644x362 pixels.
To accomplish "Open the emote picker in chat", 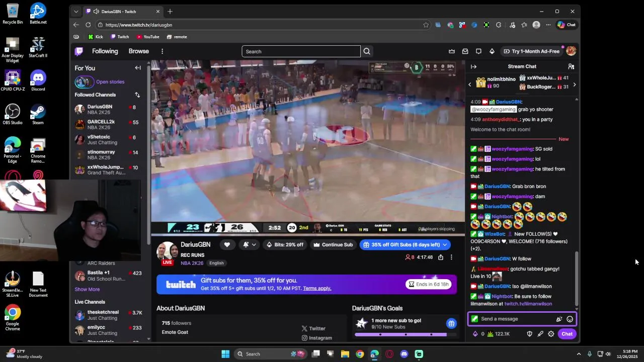I will (x=570, y=319).
